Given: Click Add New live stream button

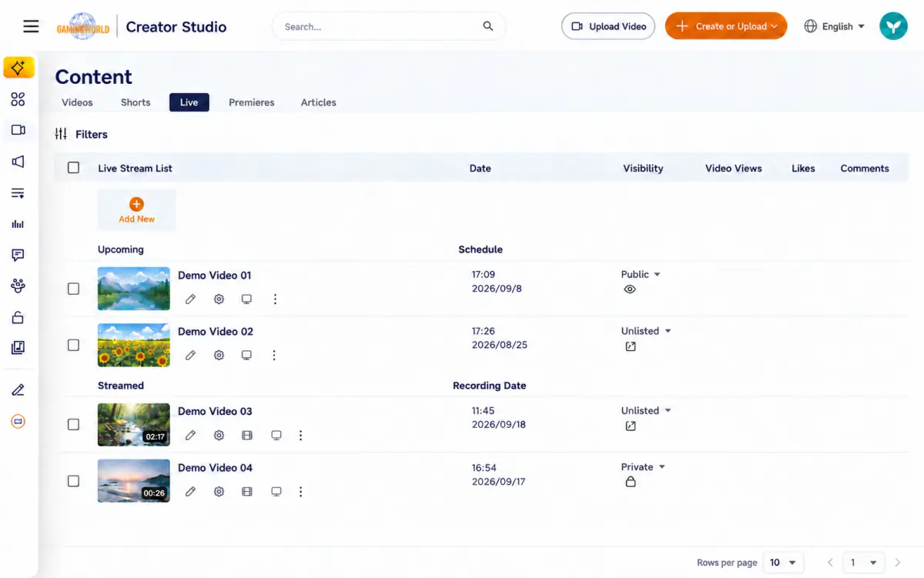Looking at the screenshot, I should pyautogui.click(x=136, y=209).
